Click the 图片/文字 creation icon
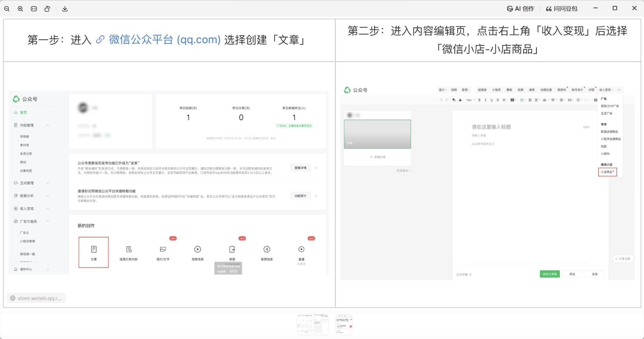The height and width of the screenshot is (339, 644). click(163, 249)
